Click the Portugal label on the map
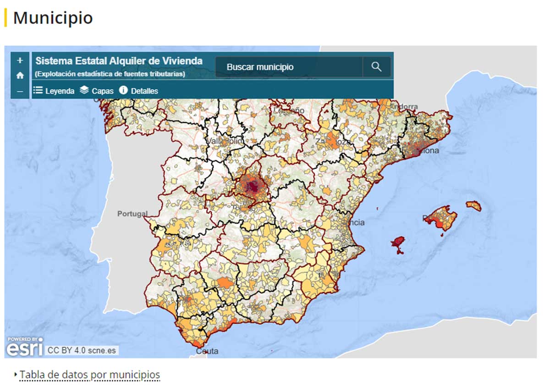This screenshot has height=392, width=550. 132,214
